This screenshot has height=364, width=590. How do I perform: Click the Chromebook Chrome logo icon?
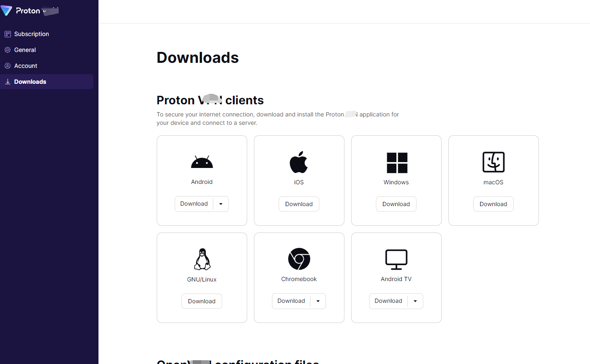click(299, 259)
